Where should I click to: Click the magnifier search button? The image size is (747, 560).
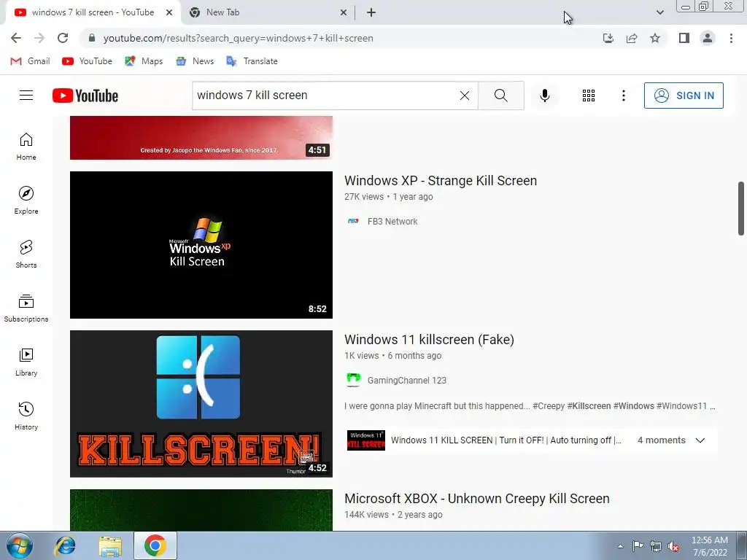pyautogui.click(x=500, y=96)
